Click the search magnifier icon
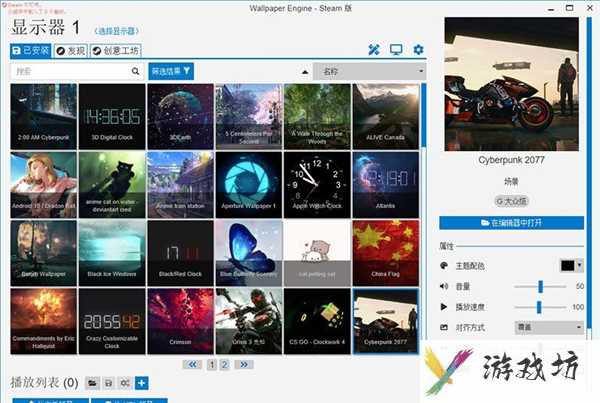Screen dimensions: 600x403 pos(135,71)
